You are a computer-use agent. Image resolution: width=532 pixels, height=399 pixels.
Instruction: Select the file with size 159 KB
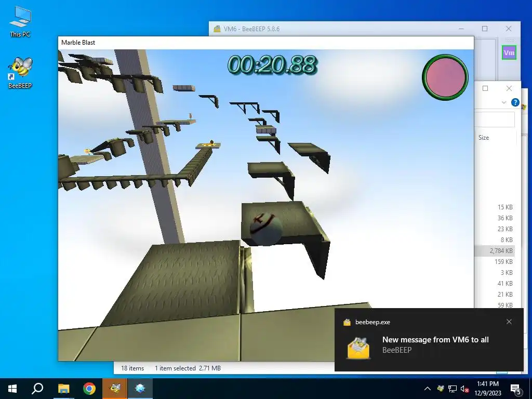503,262
